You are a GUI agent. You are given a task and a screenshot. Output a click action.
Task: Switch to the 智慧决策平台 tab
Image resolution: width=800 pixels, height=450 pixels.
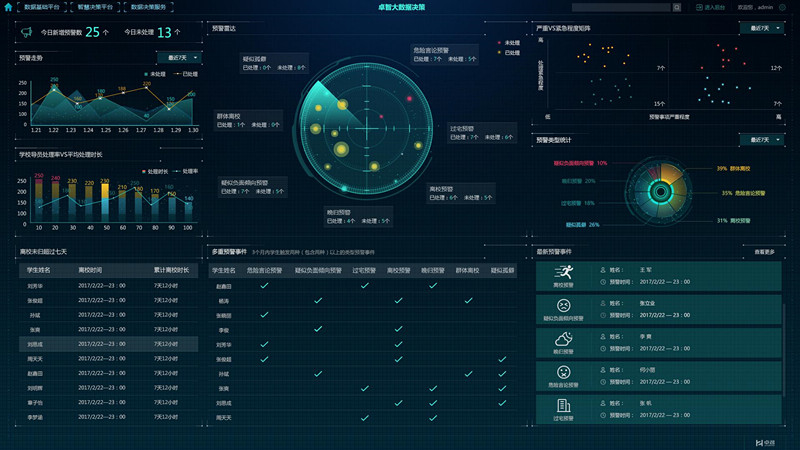tap(94, 7)
